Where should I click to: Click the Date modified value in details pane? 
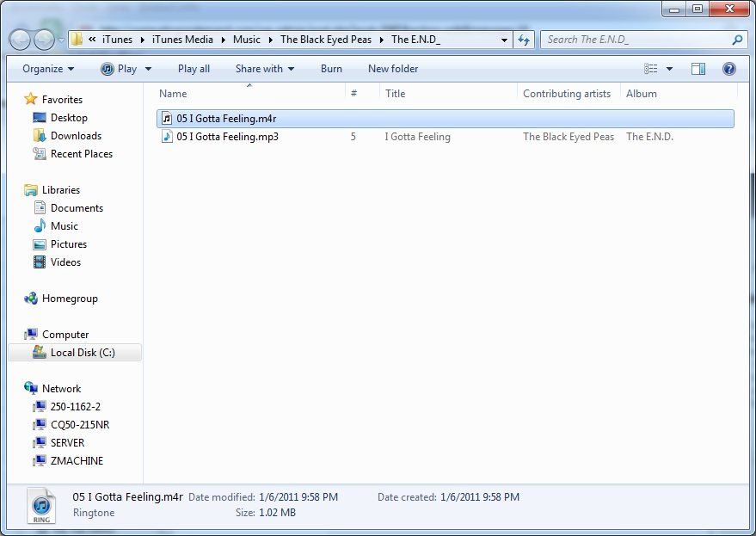pyautogui.click(x=298, y=497)
